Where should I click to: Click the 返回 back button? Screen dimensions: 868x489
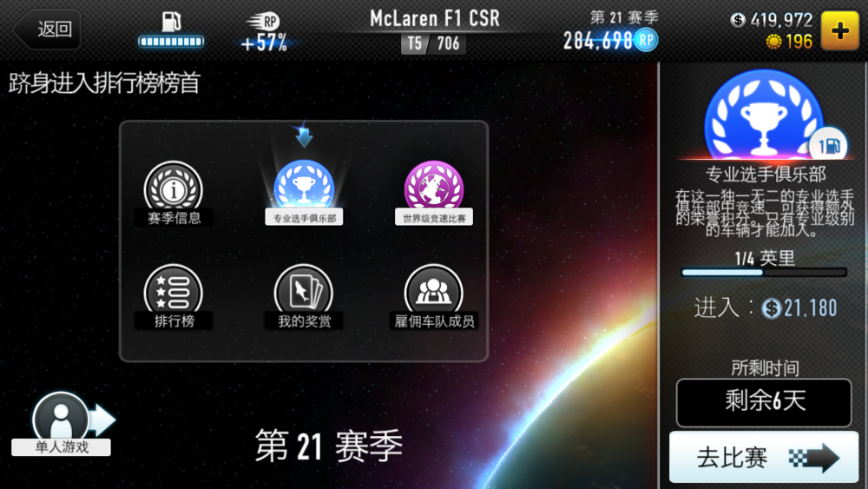(x=48, y=29)
